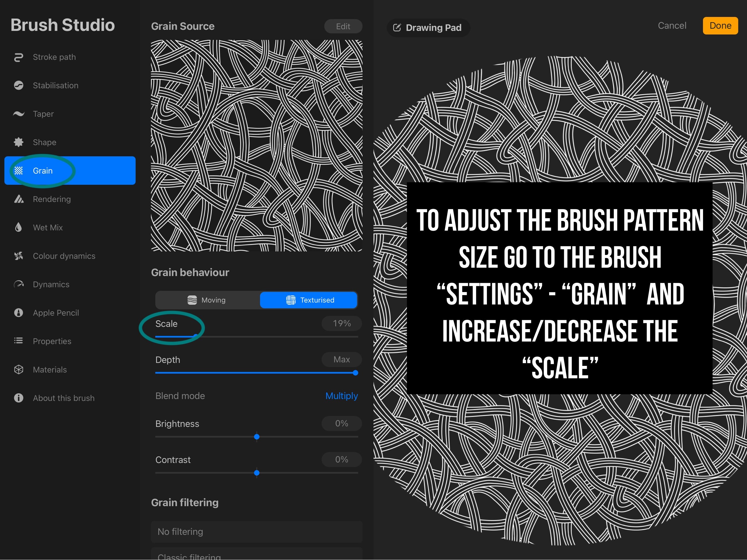Click the Taper wave icon

point(19,114)
